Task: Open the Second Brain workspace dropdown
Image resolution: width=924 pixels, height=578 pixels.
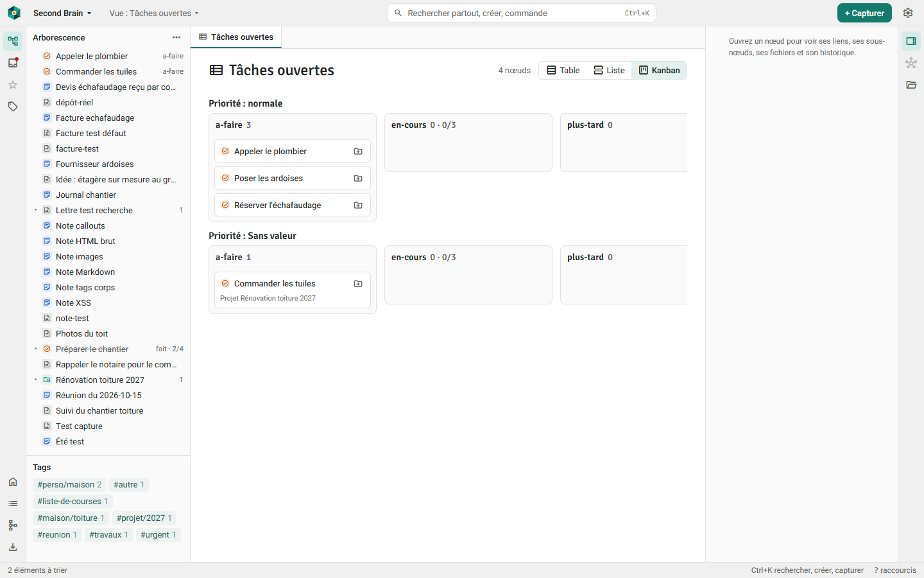Action: tap(62, 13)
